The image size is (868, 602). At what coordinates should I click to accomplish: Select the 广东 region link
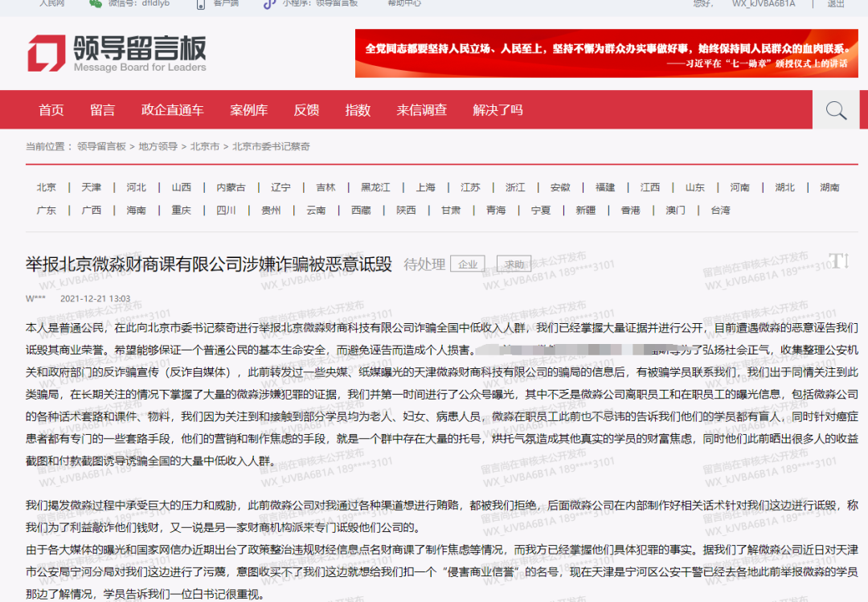[x=47, y=210]
